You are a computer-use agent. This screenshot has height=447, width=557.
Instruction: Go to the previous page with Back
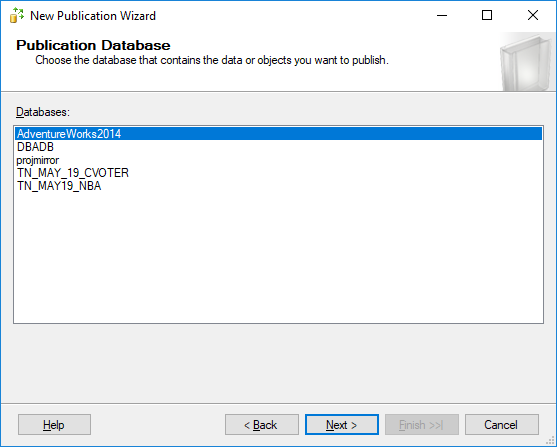262,425
